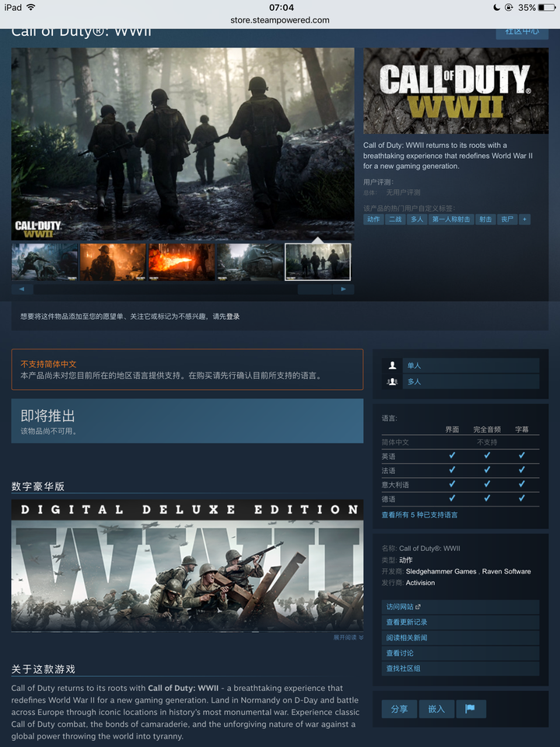The height and width of the screenshot is (747, 560).
Task: Tap the battery icon in status bar
Action: (x=547, y=7)
